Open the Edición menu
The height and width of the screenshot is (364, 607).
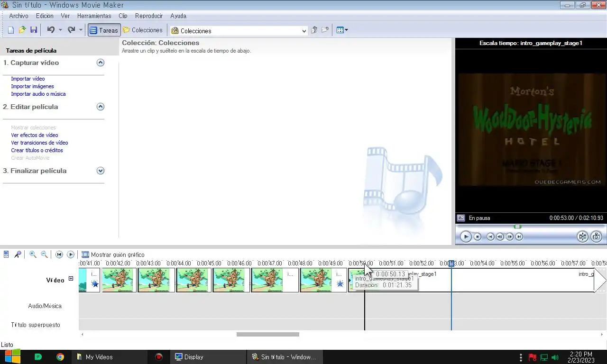tap(45, 16)
